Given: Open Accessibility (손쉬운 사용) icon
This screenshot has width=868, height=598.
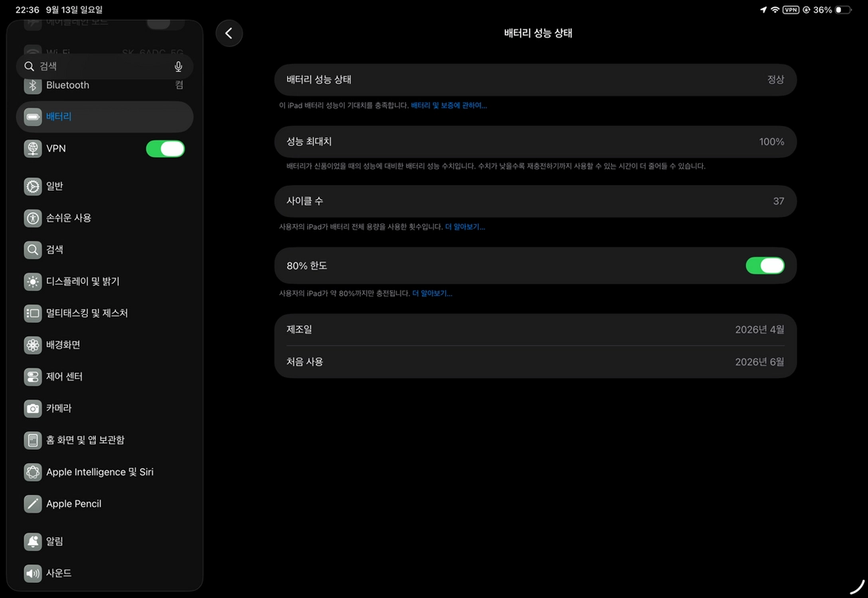Looking at the screenshot, I should click(x=33, y=218).
